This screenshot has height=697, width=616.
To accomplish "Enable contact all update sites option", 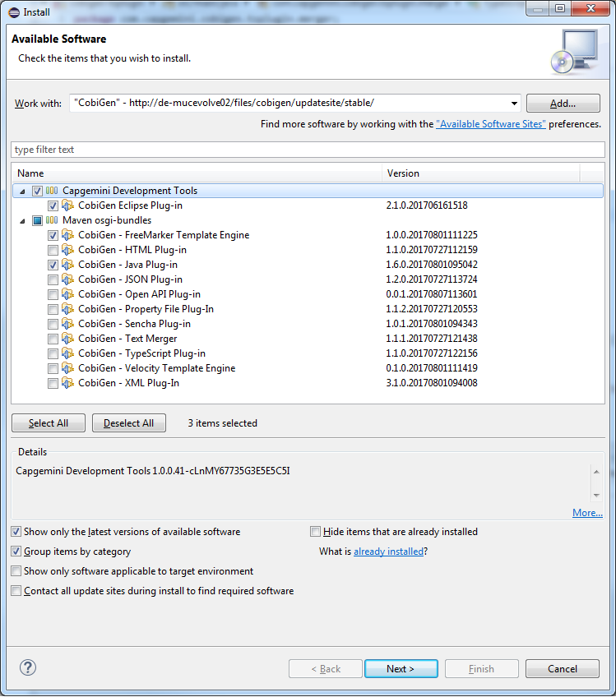I will click(16, 591).
